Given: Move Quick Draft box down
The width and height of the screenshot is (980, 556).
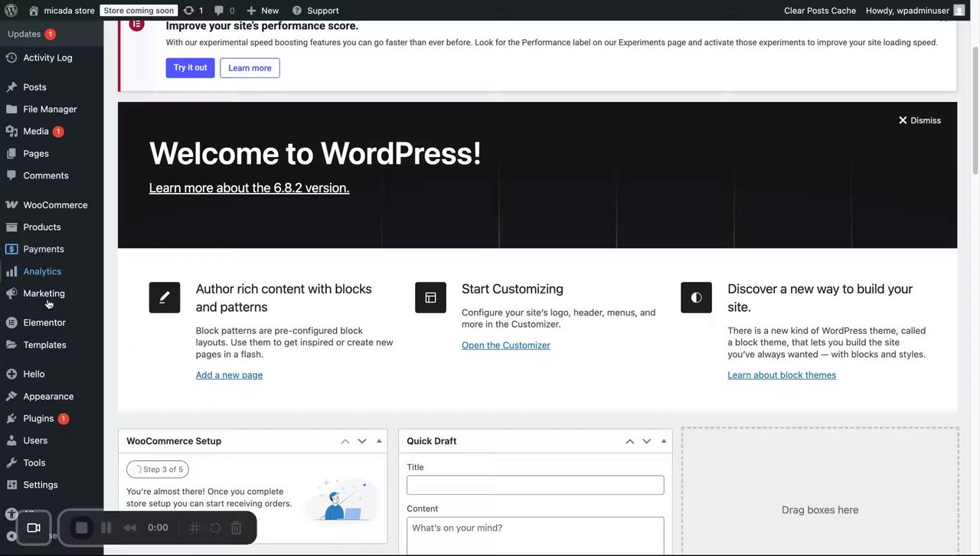Looking at the screenshot, I should click(646, 441).
